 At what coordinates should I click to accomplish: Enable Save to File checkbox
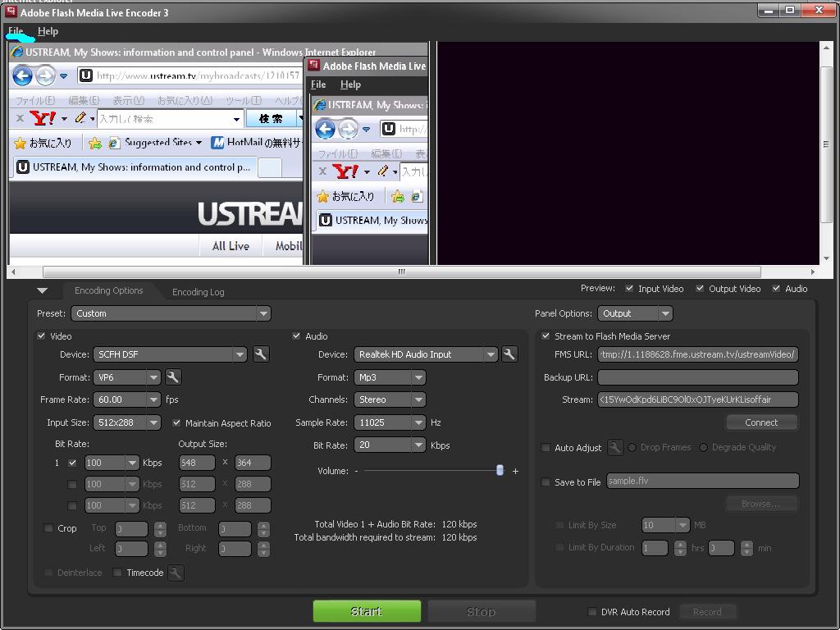pyautogui.click(x=546, y=482)
